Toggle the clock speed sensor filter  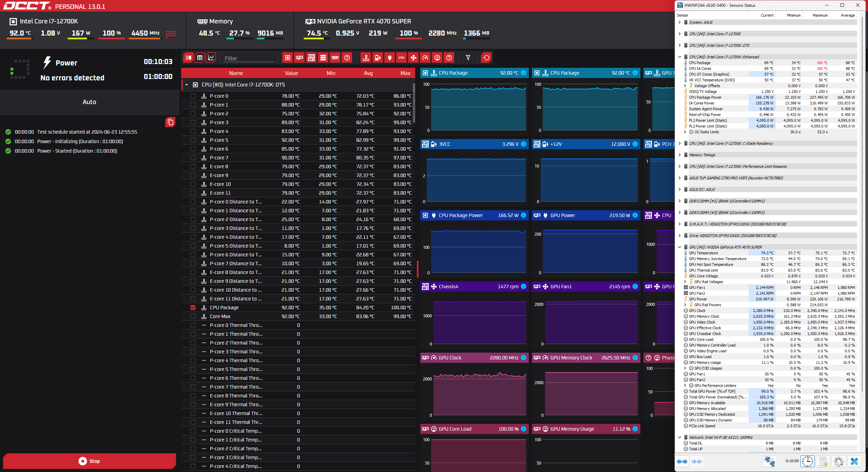(425, 58)
